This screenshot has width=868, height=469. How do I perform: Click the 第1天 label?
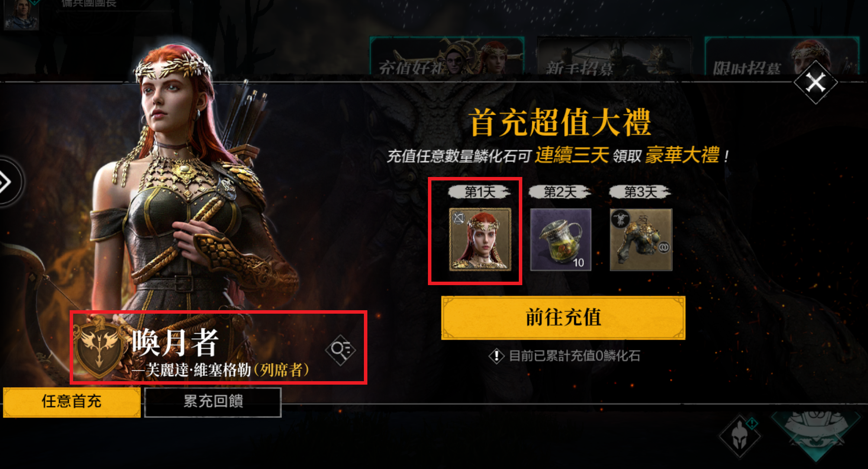pyautogui.click(x=480, y=192)
